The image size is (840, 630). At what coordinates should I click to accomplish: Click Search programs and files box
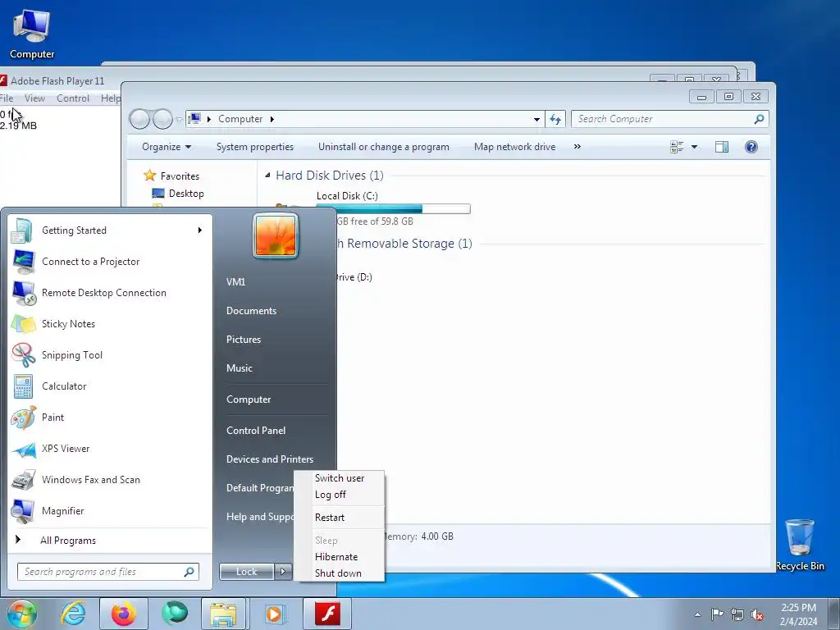(107, 572)
